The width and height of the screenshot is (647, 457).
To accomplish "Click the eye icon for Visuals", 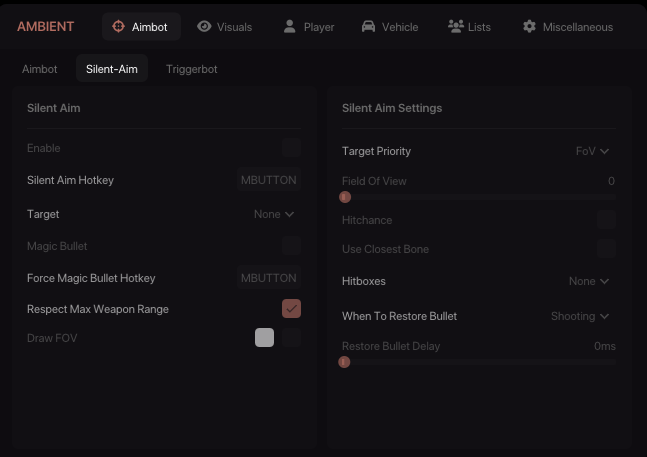I will coord(204,27).
